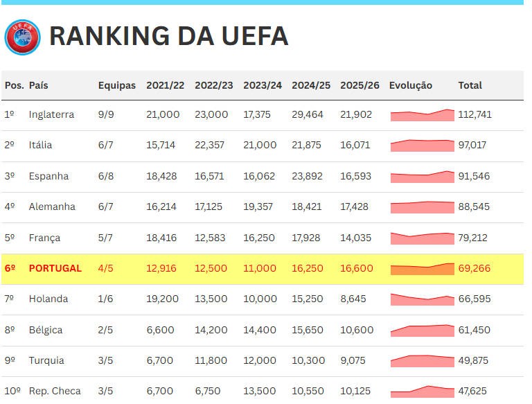This screenshot has height=404, width=532.
Task: Click the RANKING DA UEFA heading
Action: coord(168,36)
